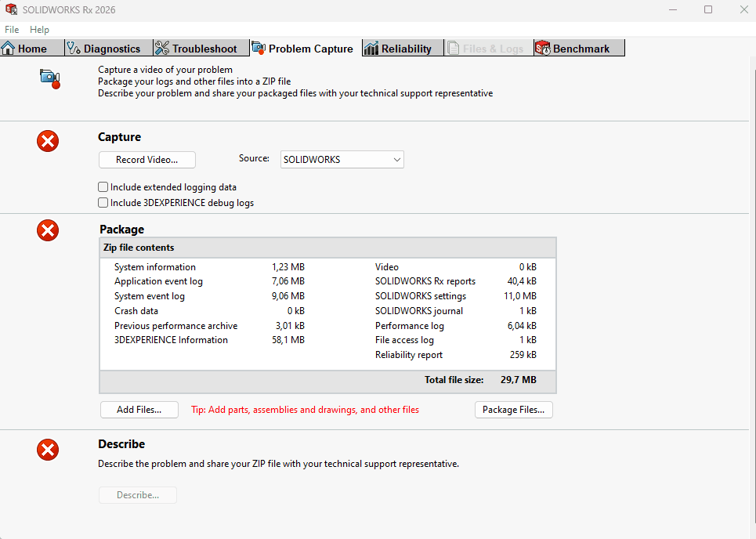This screenshot has width=756, height=539.
Task: Open the Source dropdown showing SOLIDWORKS
Action: [342, 160]
